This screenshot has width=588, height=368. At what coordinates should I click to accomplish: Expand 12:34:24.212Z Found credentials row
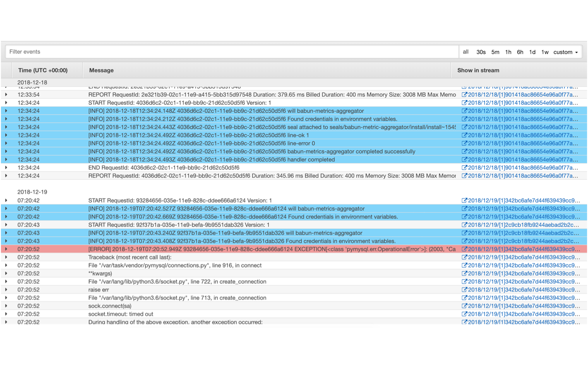click(6, 119)
